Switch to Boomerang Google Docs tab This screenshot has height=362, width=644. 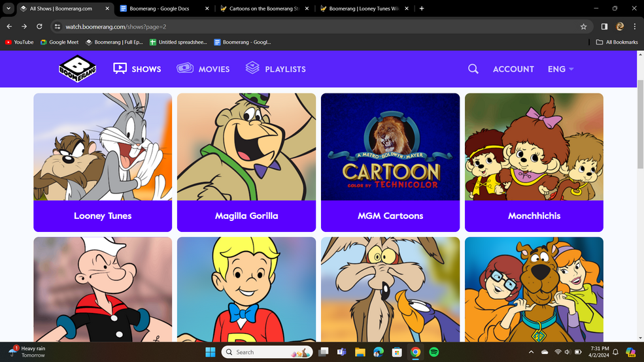(160, 8)
